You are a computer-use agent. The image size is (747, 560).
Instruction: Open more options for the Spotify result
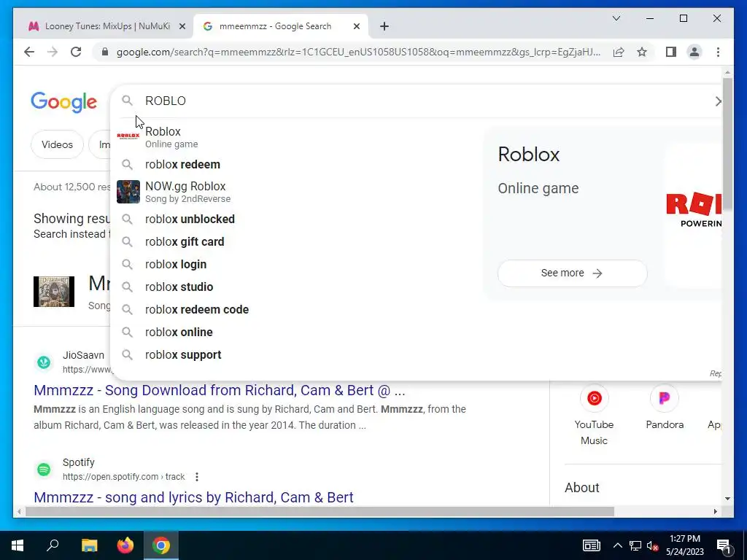click(x=197, y=477)
